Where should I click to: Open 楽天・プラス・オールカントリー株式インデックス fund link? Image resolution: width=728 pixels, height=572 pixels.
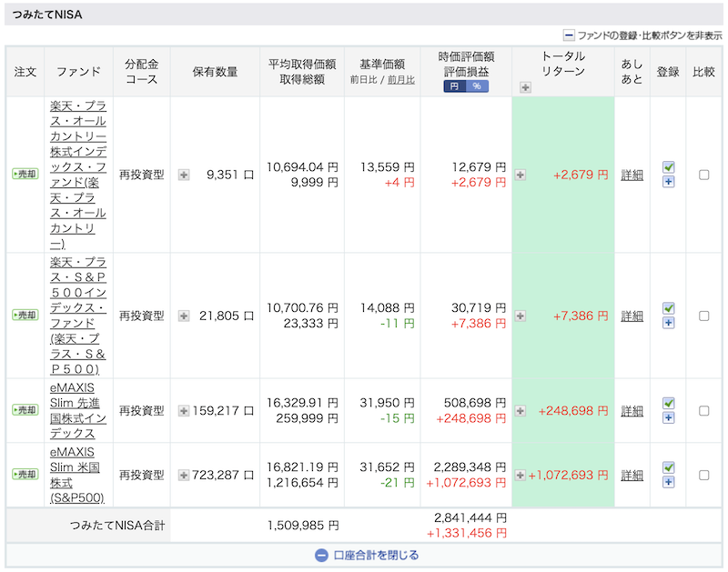(x=78, y=175)
